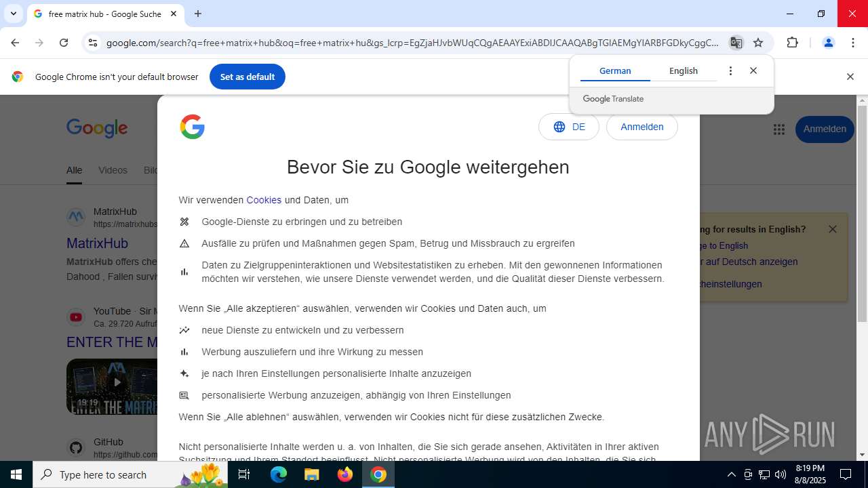The width and height of the screenshot is (868, 488).
Task: Select English tab in Translate popup
Action: (x=684, y=70)
